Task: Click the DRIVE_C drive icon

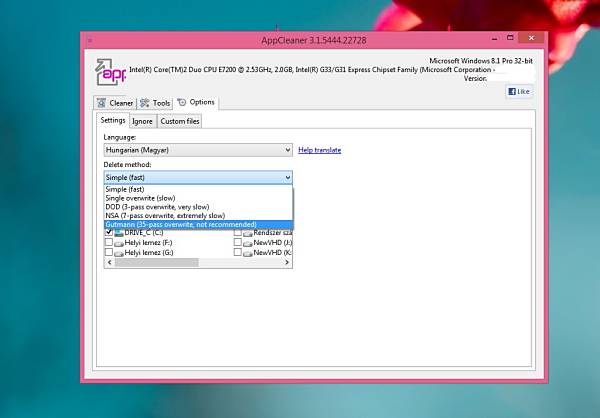Action: [119, 233]
